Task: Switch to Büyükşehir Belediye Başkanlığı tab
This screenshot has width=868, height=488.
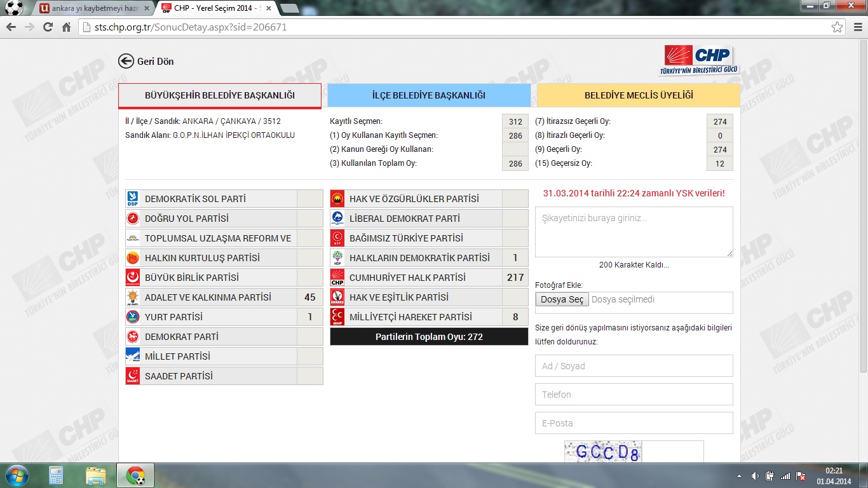Action: [x=220, y=95]
